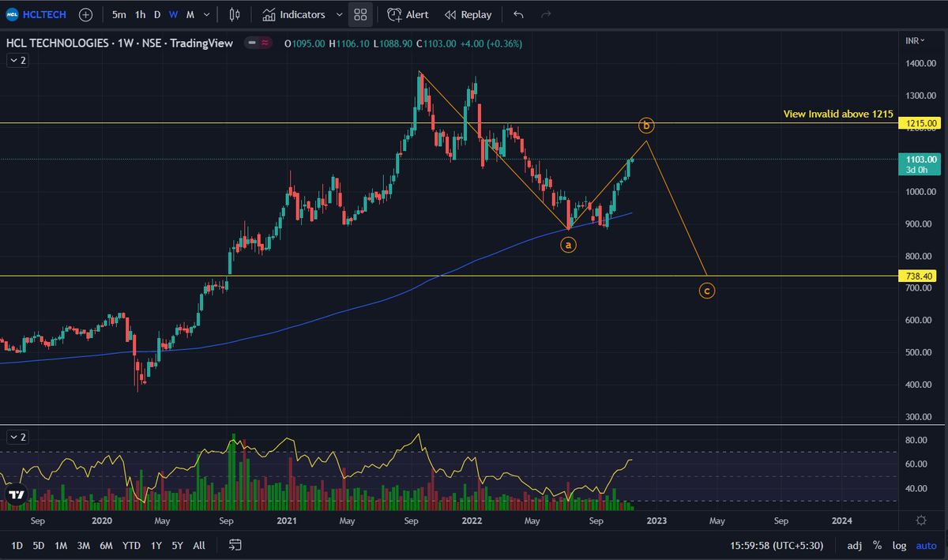
Task: Select the 1h timeframe
Action: pyautogui.click(x=140, y=14)
